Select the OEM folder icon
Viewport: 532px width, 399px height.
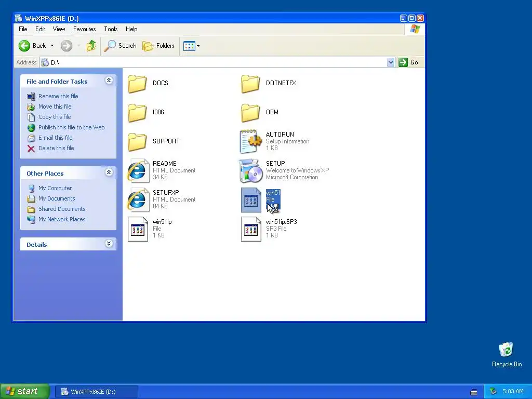(250, 113)
